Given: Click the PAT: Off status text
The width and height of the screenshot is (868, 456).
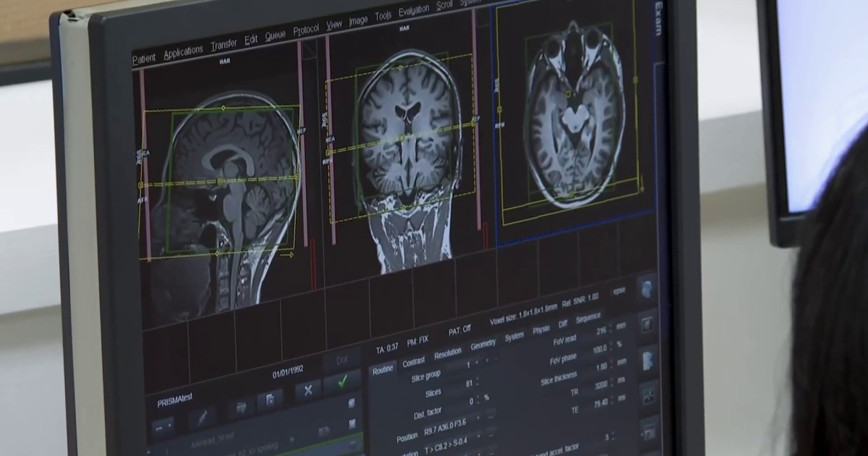Looking at the screenshot, I should (x=460, y=331).
